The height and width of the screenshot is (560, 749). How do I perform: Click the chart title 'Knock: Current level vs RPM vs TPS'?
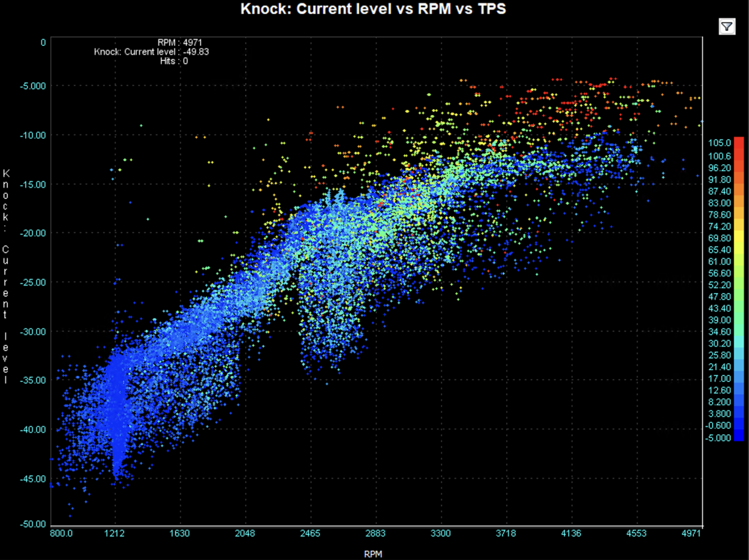[x=374, y=9]
